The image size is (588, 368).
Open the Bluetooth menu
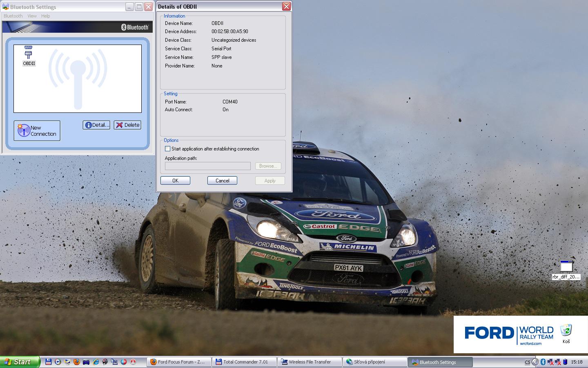13,16
